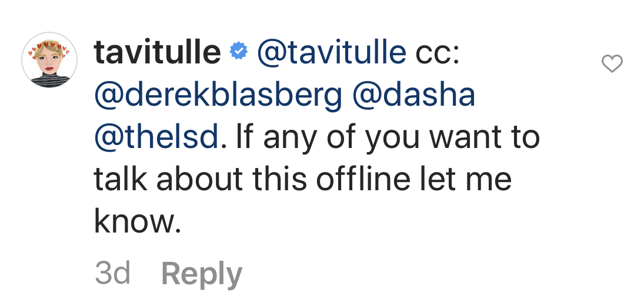Viewport: 644px width, 303px height.
Task: Reply to tavitulle's comment
Action: 202,274
